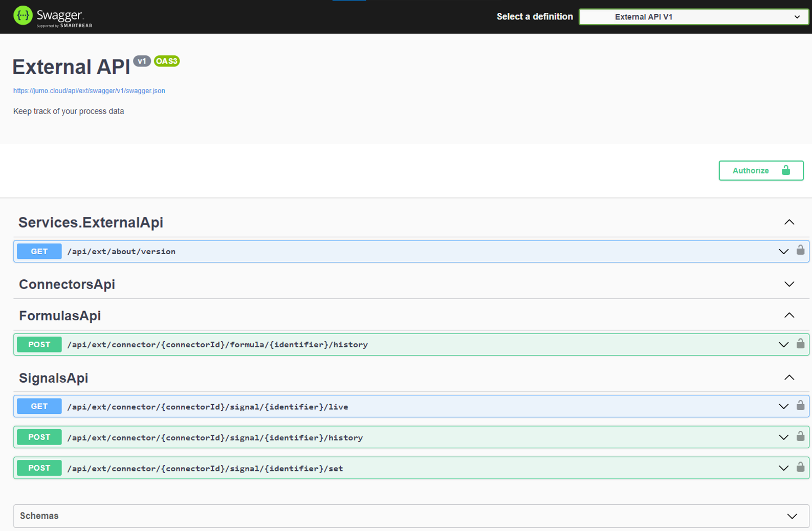Screen dimensions: 812x531
Task: Expand GET /api/ext/about/version endpoint
Action: 121,252
